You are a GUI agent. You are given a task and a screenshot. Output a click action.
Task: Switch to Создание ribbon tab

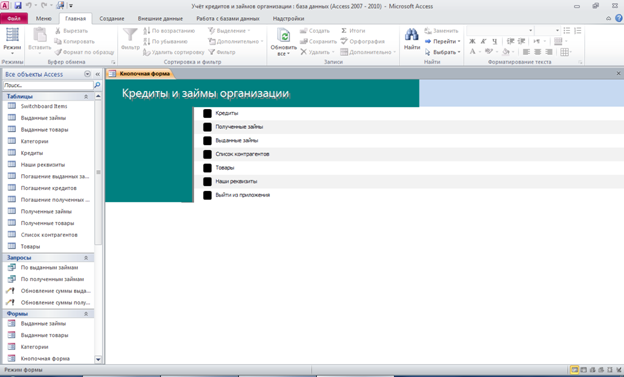pos(112,18)
